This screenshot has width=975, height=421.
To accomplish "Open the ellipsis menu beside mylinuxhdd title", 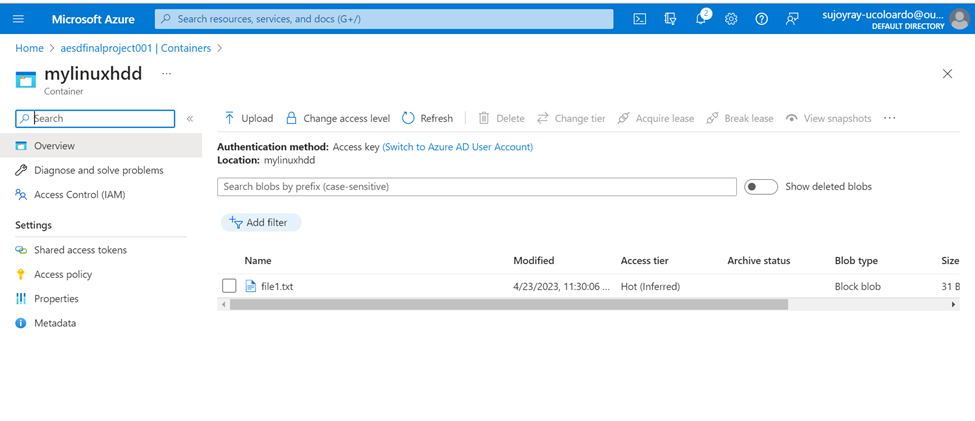I will pos(166,73).
